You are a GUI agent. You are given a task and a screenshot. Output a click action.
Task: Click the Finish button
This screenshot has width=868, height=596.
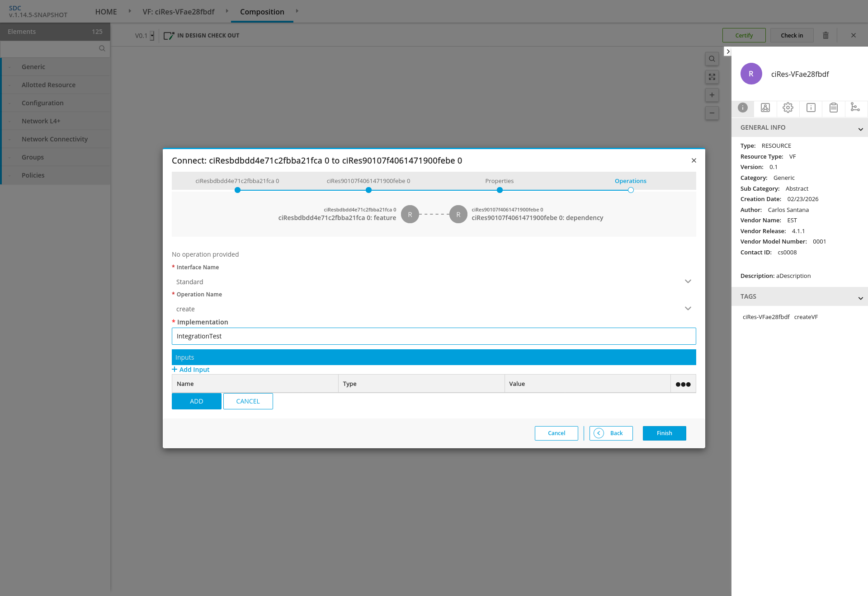click(x=664, y=433)
